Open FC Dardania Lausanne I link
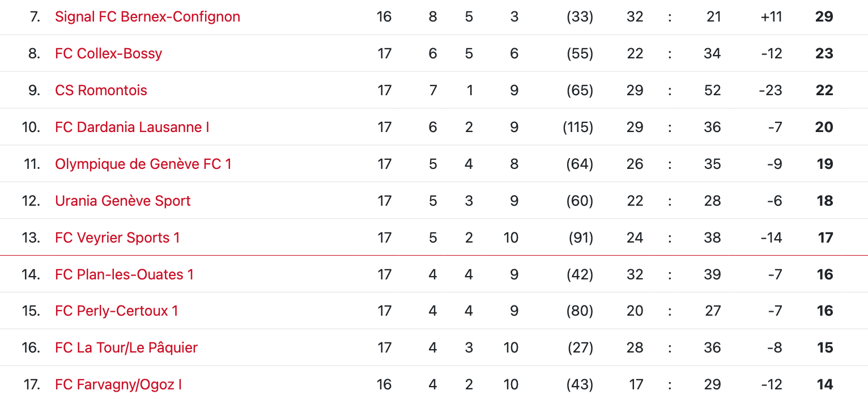The width and height of the screenshot is (868, 399). [x=132, y=127]
